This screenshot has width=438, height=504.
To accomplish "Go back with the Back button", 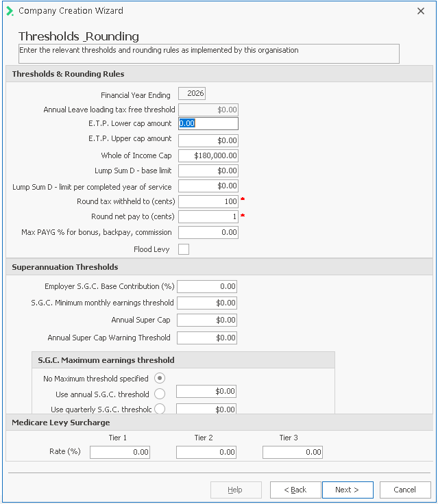I will 295,490.
